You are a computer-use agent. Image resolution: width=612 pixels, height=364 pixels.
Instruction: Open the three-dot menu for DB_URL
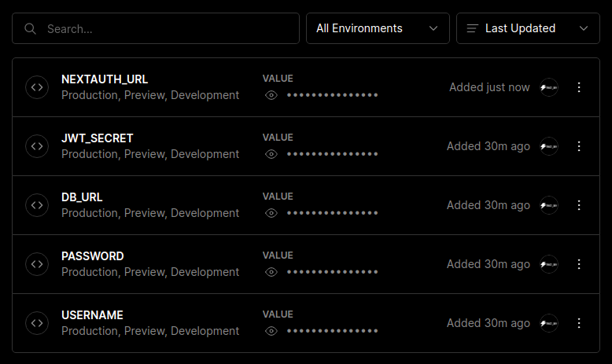point(579,205)
